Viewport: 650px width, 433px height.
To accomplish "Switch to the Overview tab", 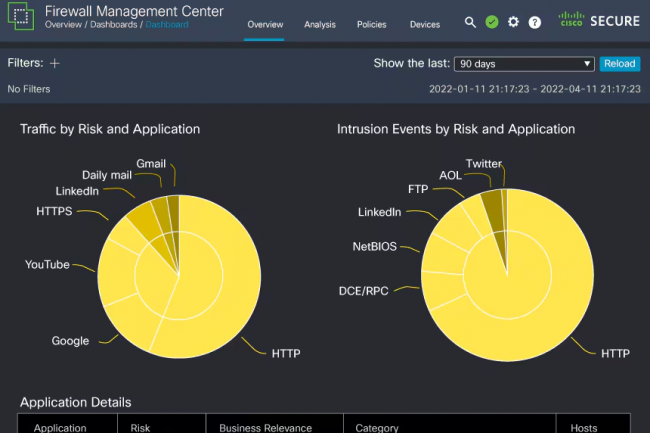I will pos(265,24).
